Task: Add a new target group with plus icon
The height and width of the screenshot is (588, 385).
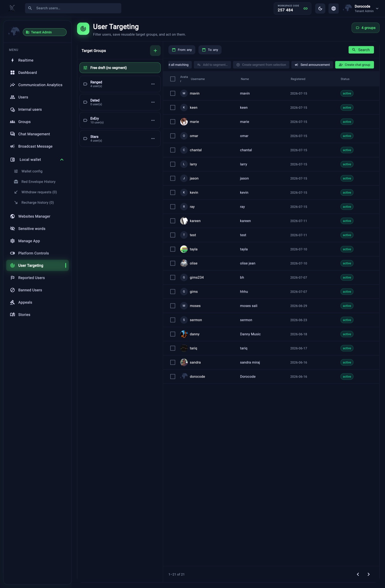Action: pos(155,51)
